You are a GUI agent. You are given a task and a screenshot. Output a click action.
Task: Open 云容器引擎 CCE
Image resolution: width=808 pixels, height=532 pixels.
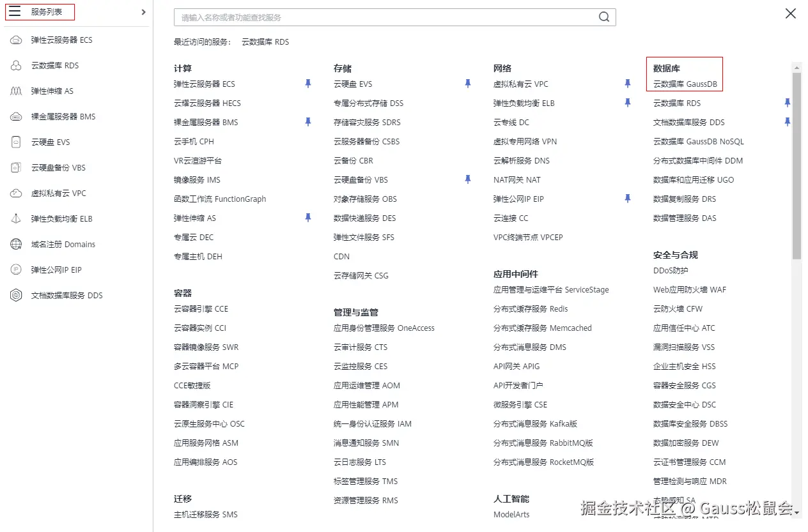tap(201, 309)
